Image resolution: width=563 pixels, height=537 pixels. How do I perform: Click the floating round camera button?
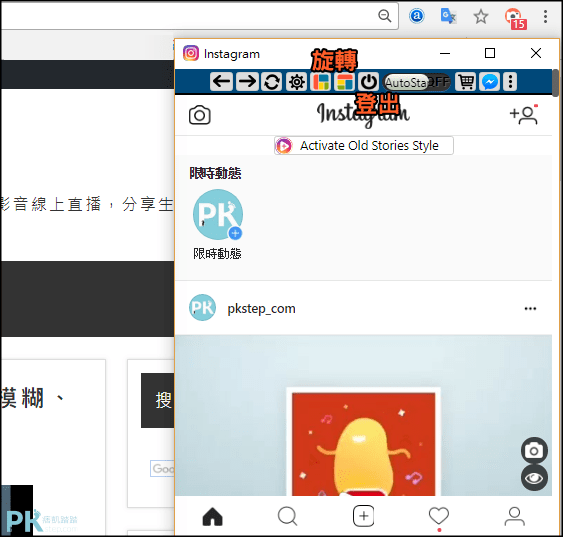coord(534,450)
